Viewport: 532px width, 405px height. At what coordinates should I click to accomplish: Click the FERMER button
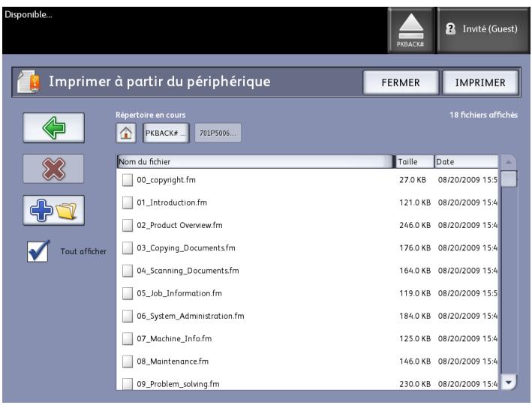coord(401,82)
